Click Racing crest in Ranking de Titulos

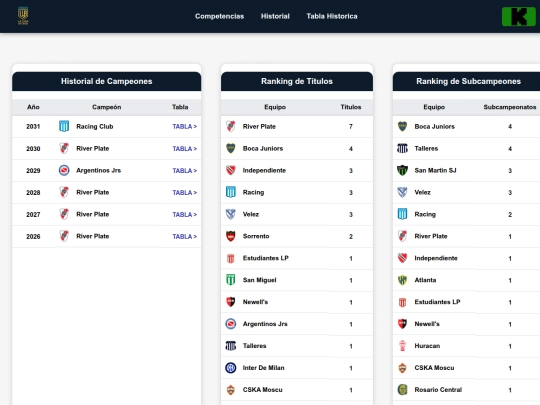[231, 192]
